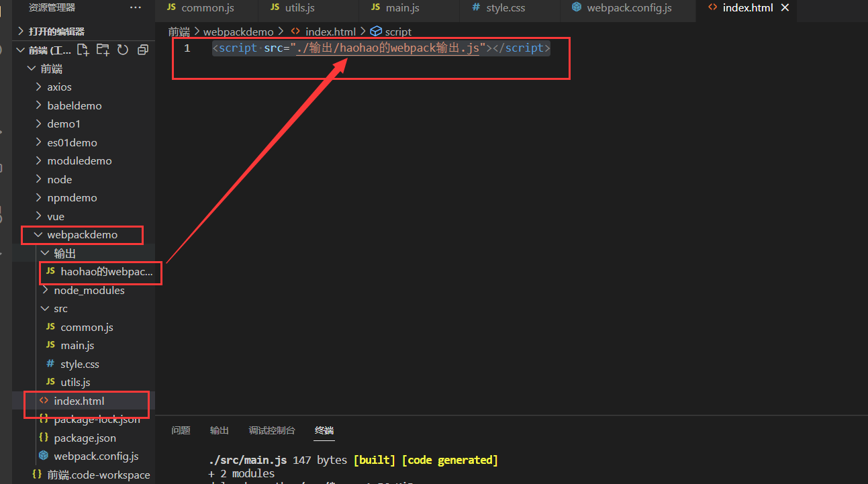868x484 pixels.
Task: Click the webpackdemo breadcrumb segment
Action: point(238,32)
